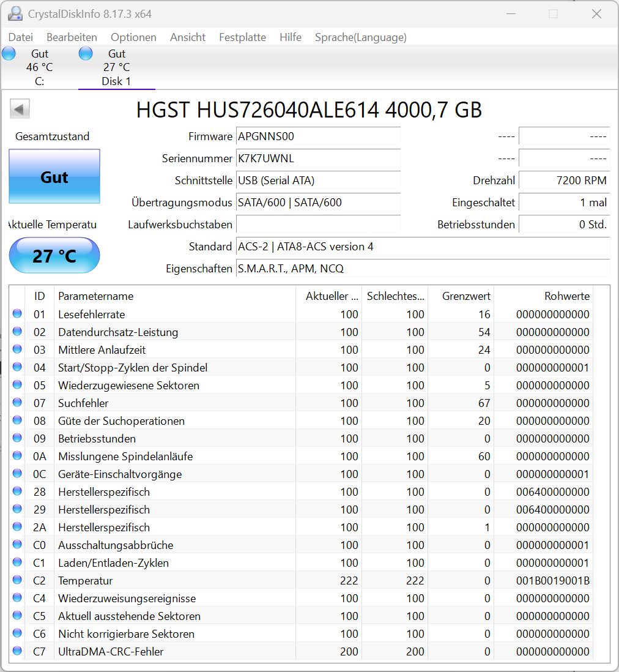Click the blue Gut health status button
Viewport: 619px width, 672px height.
tap(54, 177)
